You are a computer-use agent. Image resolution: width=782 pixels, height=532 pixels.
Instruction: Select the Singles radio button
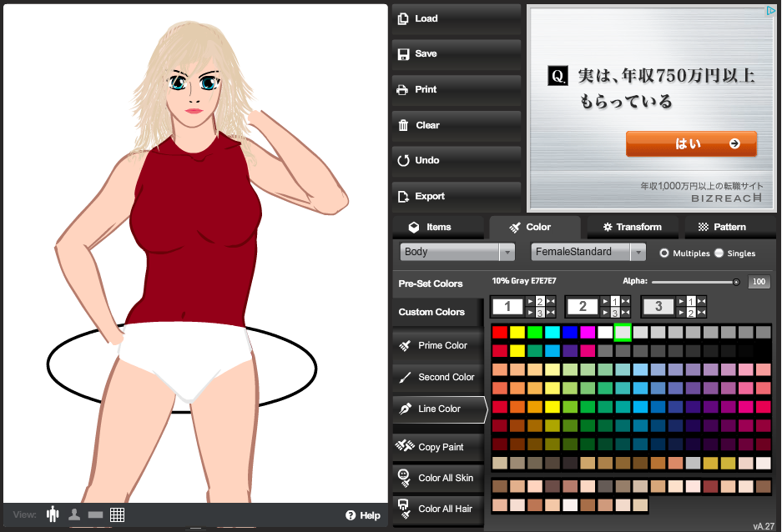(x=719, y=253)
